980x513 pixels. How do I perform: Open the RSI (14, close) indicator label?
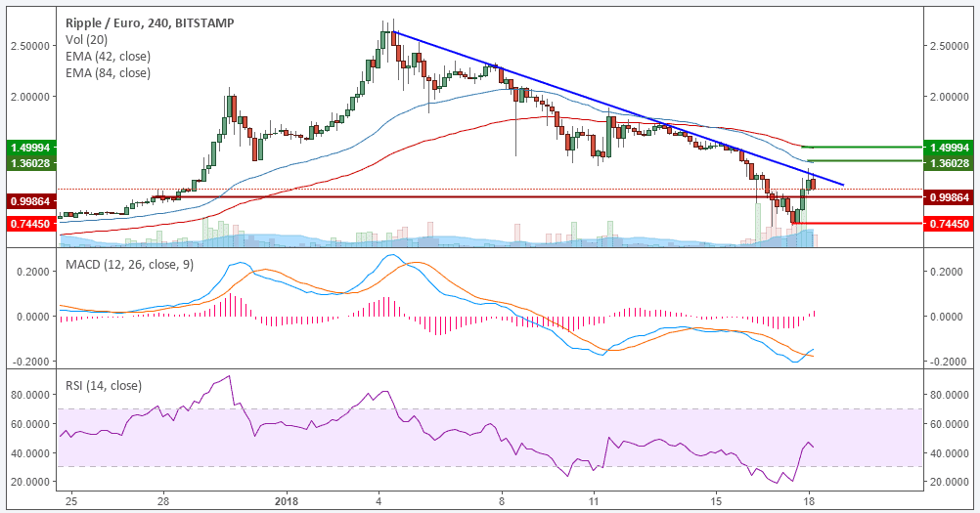104,386
